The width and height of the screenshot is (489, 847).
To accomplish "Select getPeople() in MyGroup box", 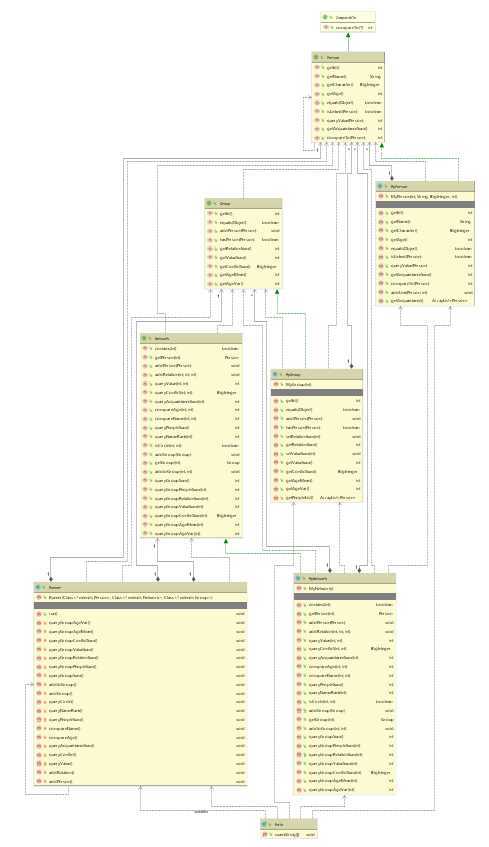I will 317,498.
